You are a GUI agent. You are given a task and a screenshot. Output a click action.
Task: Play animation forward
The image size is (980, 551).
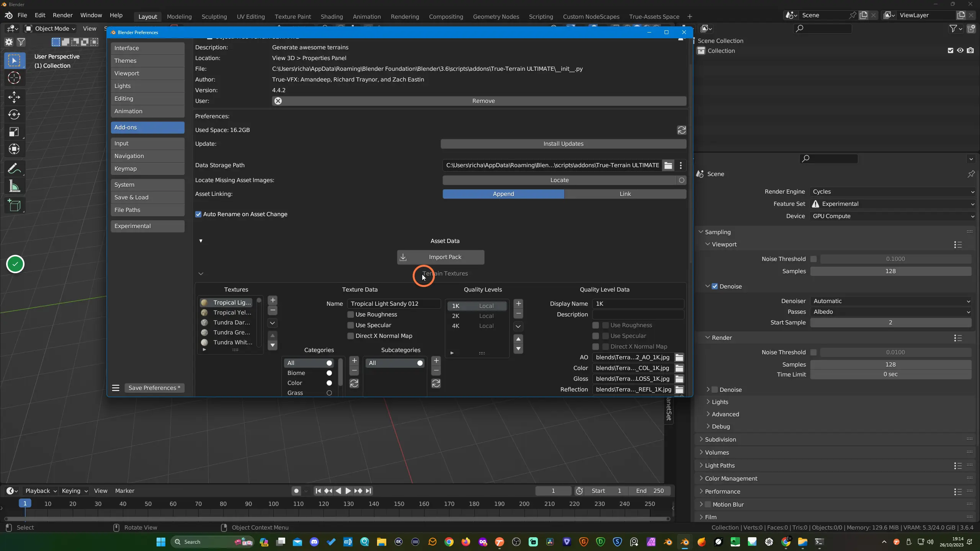(348, 491)
